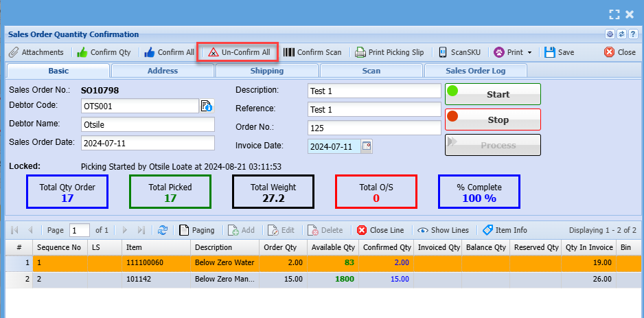Image resolution: width=644 pixels, height=318 pixels.
Task: Click the Description input field
Action: (x=373, y=91)
